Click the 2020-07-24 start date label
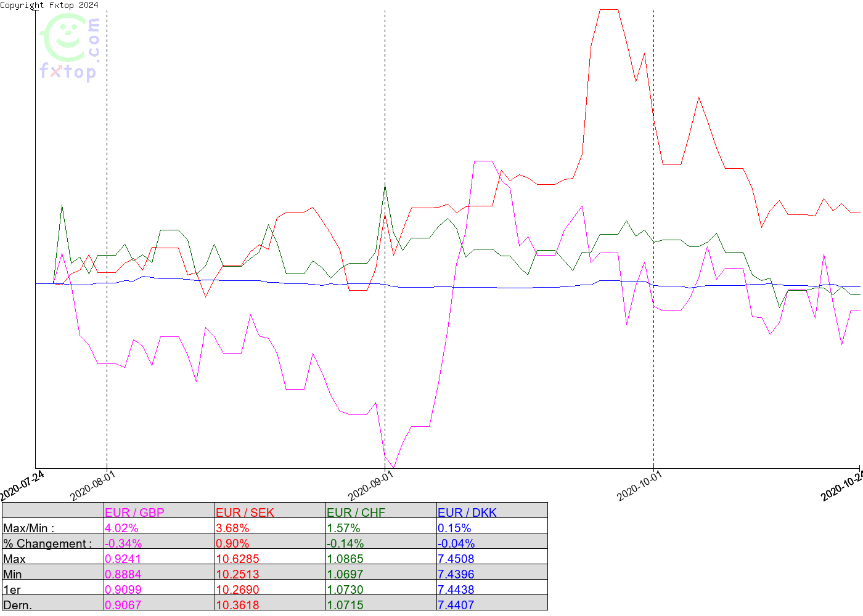The height and width of the screenshot is (616, 863). coord(22,486)
